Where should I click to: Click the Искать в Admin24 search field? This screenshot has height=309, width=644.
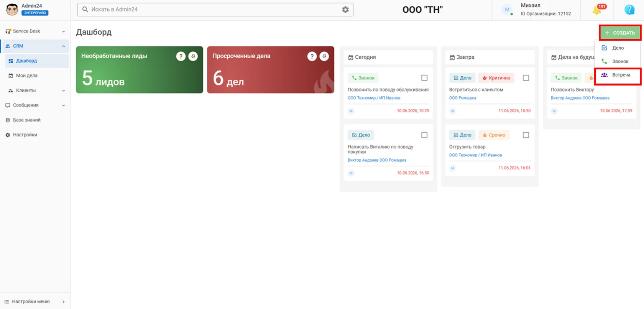click(x=215, y=10)
